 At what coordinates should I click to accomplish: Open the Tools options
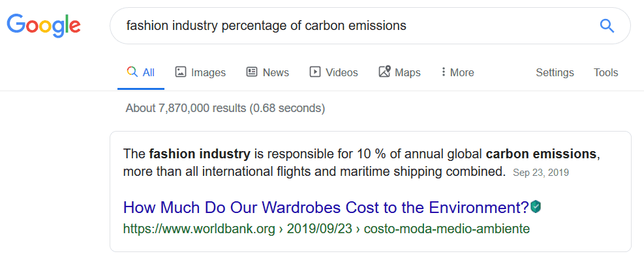(606, 72)
